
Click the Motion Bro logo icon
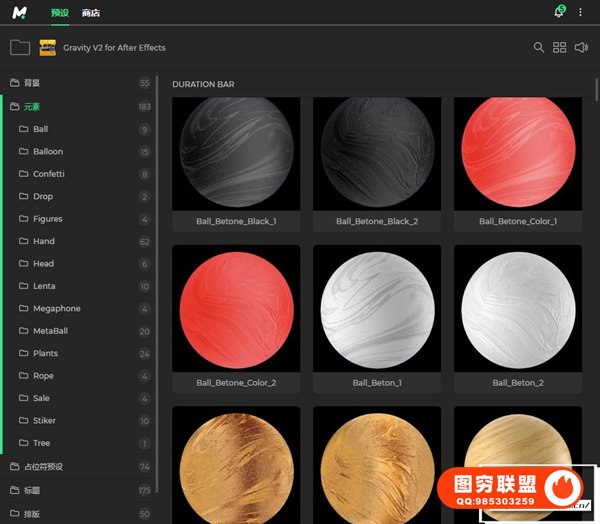(x=20, y=12)
